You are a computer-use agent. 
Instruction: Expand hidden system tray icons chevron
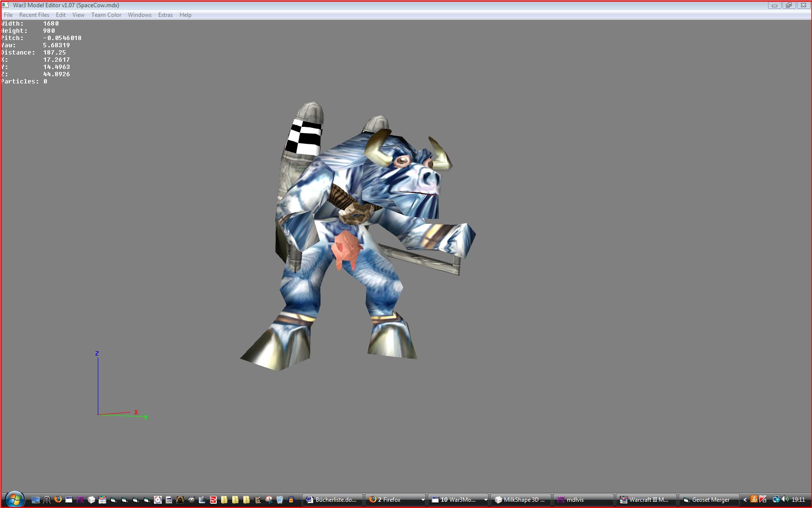745,500
